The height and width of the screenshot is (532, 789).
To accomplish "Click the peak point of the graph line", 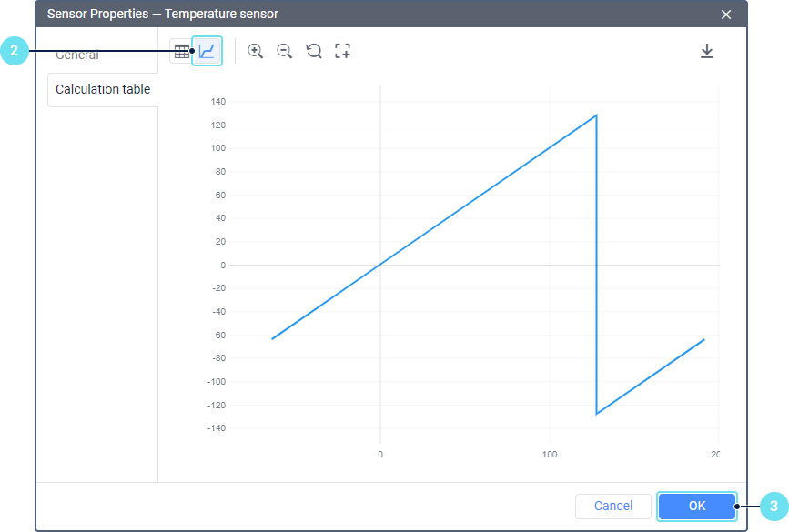I will click(x=596, y=115).
